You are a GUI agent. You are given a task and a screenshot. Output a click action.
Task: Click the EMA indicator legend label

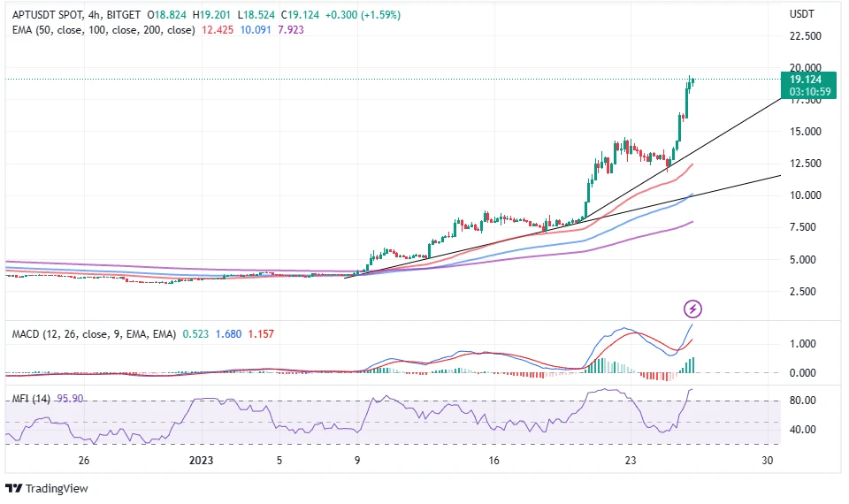point(103,30)
